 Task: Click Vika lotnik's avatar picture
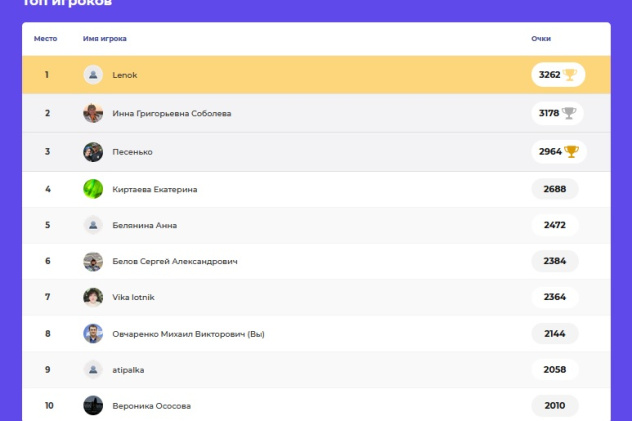[x=93, y=297]
